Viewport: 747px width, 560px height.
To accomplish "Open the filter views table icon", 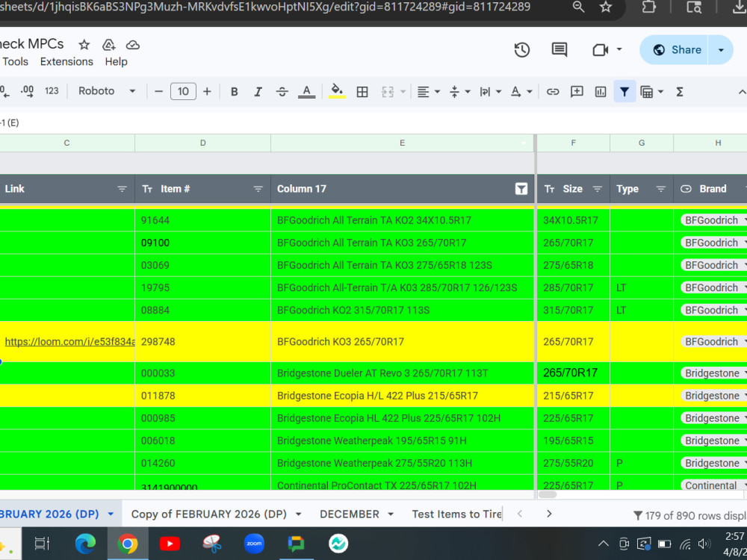I will tap(646, 91).
